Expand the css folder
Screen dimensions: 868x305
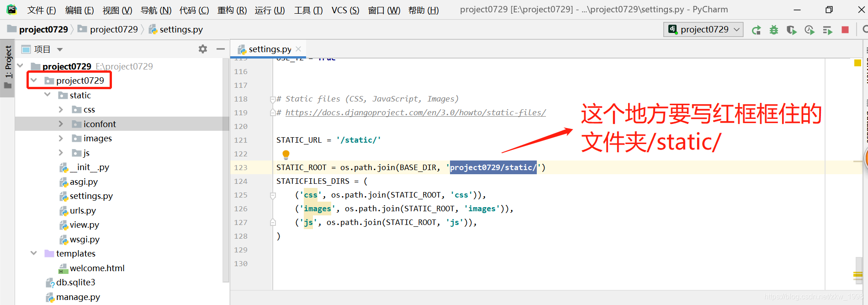tap(61, 109)
